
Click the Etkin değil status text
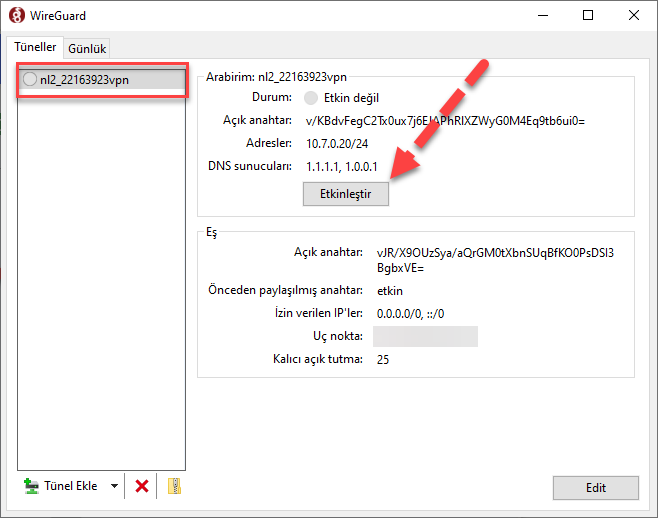(x=351, y=98)
